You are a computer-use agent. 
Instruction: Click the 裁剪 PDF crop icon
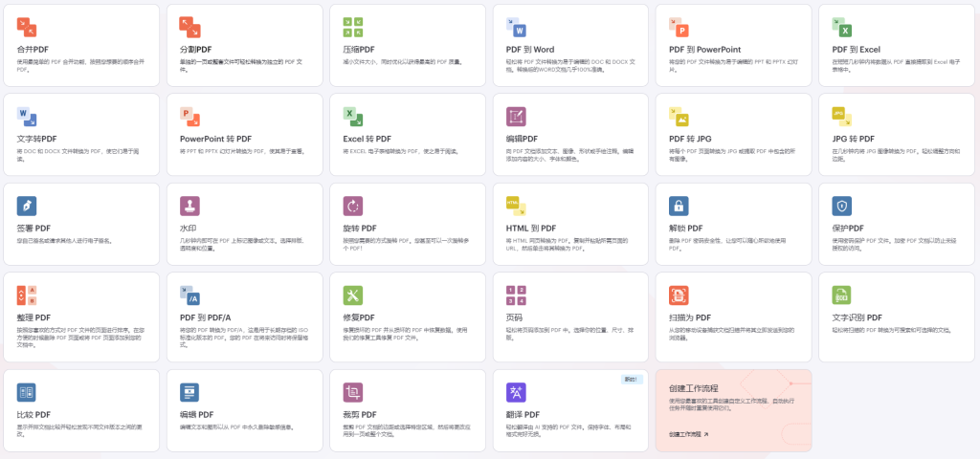click(x=352, y=392)
